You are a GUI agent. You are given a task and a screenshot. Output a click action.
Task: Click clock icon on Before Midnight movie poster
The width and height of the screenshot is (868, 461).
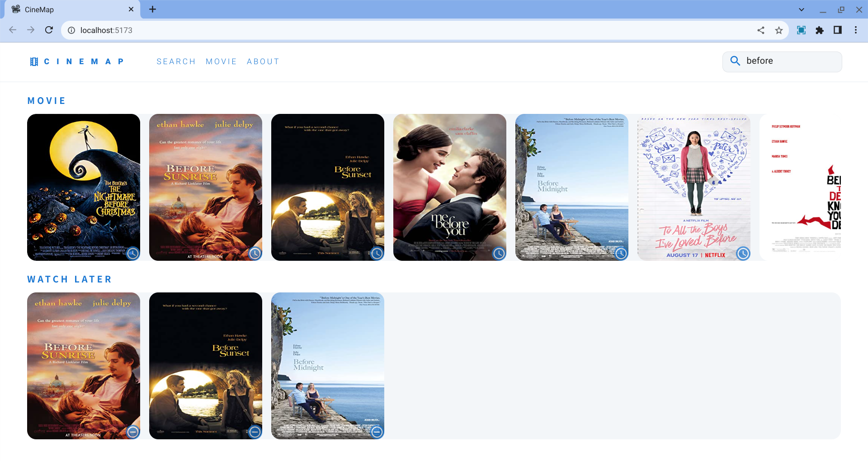coord(621,254)
